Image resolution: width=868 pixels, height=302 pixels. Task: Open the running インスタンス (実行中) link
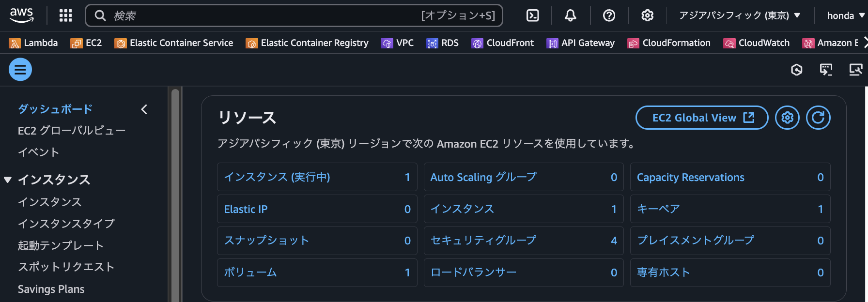pos(277,177)
